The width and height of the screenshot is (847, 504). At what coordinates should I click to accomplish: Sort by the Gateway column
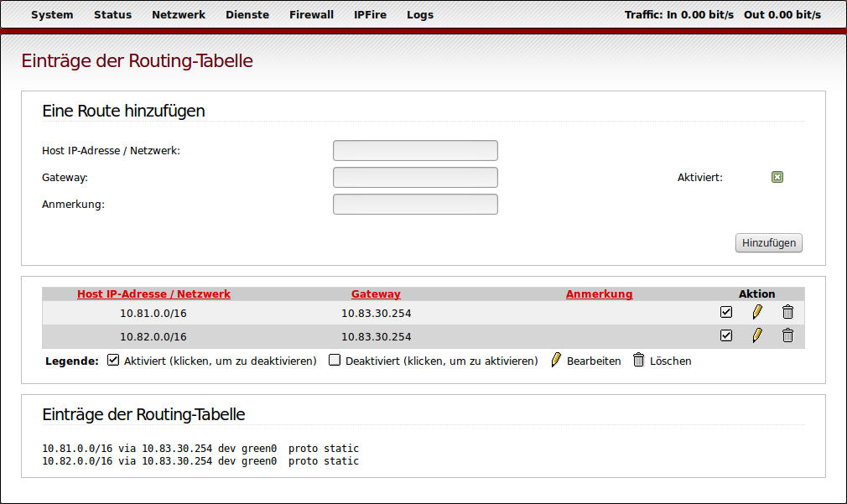pyautogui.click(x=376, y=294)
